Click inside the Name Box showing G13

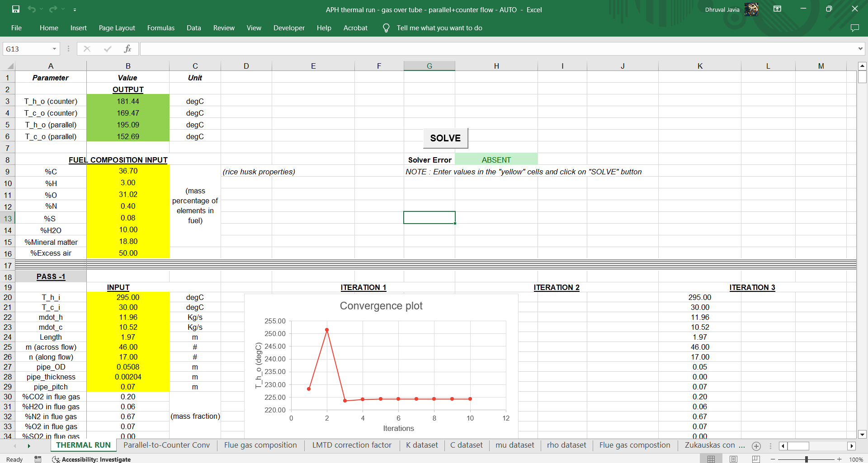(x=26, y=49)
